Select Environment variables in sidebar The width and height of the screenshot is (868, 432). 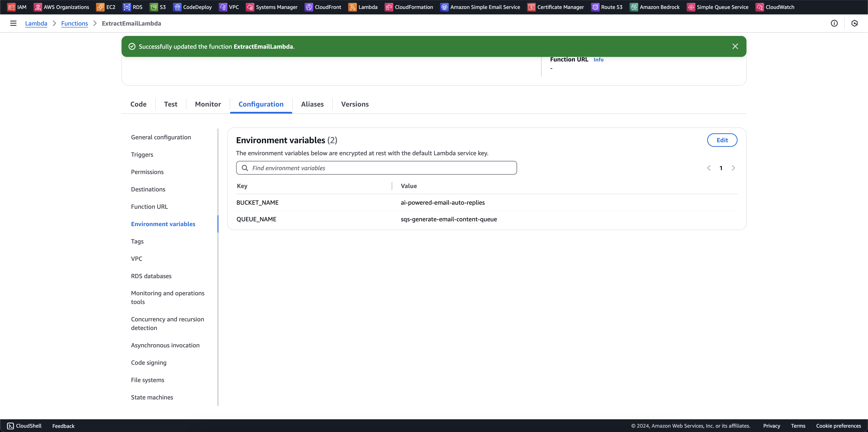[x=163, y=224]
